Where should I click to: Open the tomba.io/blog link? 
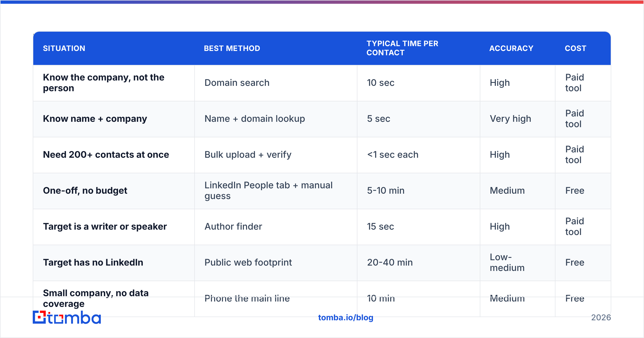point(346,317)
